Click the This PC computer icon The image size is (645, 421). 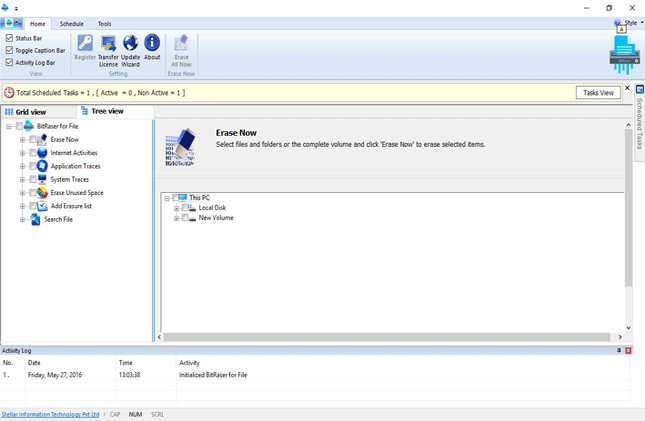[x=183, y=198]
